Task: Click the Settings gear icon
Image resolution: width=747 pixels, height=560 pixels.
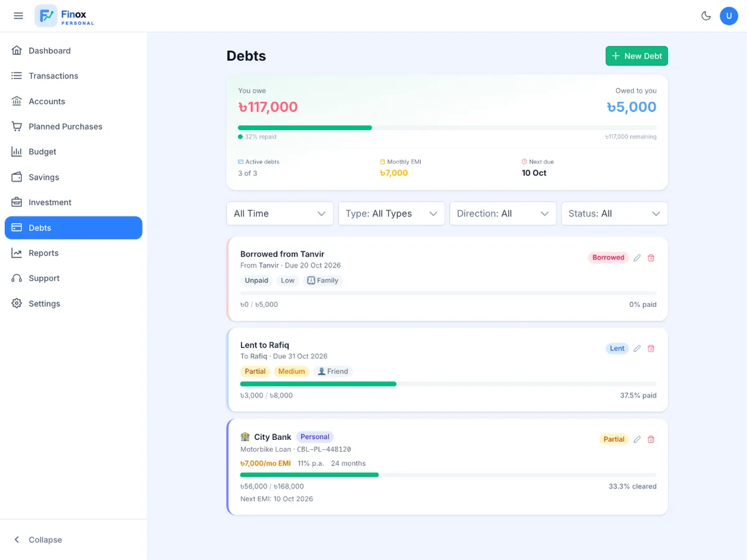Action: tap(17, 304)
